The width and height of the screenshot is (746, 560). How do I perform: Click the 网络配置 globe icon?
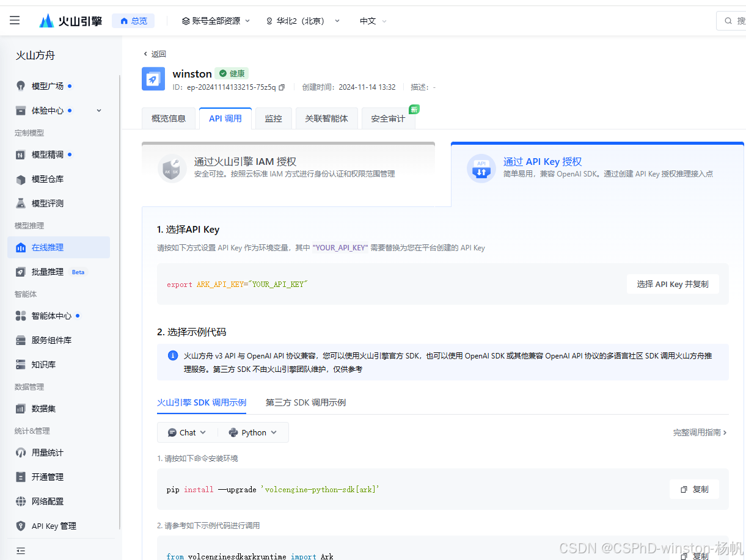pos(21,501)
